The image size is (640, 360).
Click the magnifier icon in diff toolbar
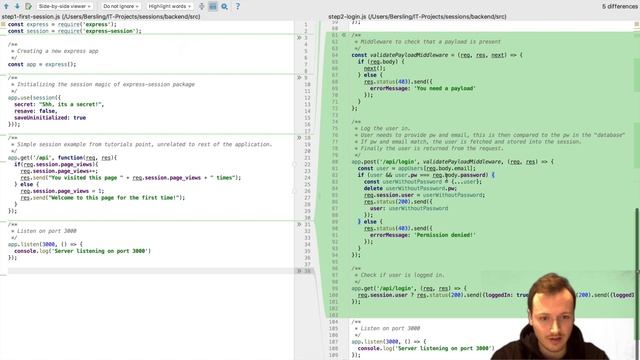tap(224, 6)
